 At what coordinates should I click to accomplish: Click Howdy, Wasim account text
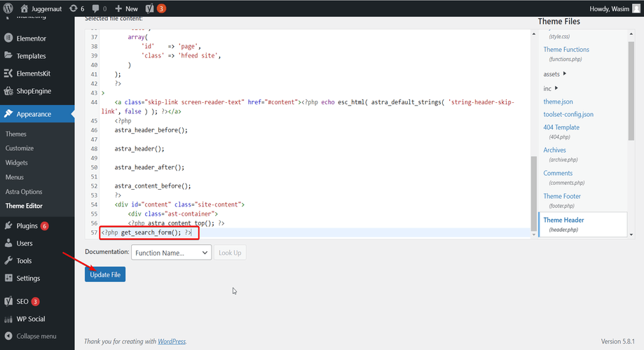point(609,8)
